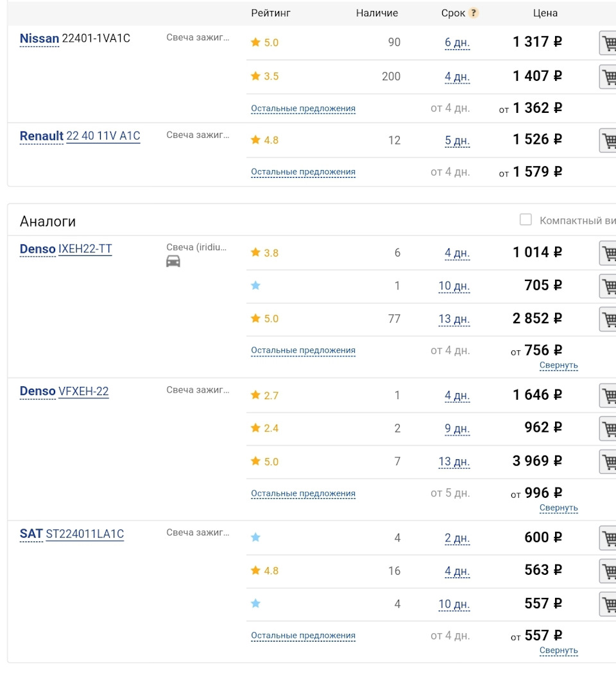Open the SAT ST224011LA1C part link
616x689 pixels.
pyautogui.click(x=85, y=534)
